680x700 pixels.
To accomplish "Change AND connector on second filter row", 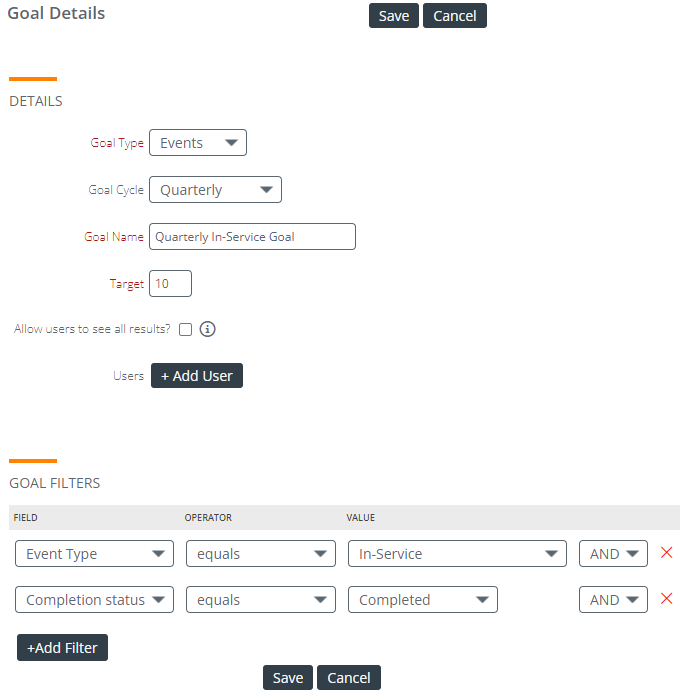I will (x=613, y=600).
